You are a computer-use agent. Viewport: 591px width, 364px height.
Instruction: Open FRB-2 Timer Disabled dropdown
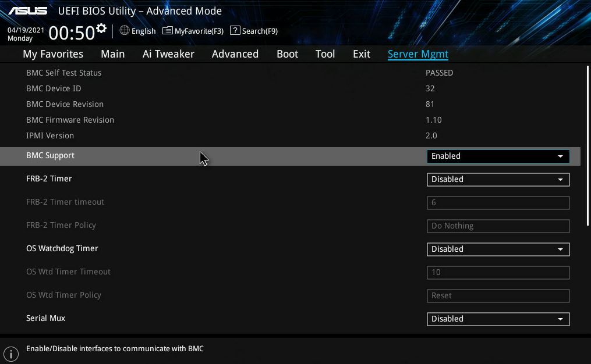point(498,180)
